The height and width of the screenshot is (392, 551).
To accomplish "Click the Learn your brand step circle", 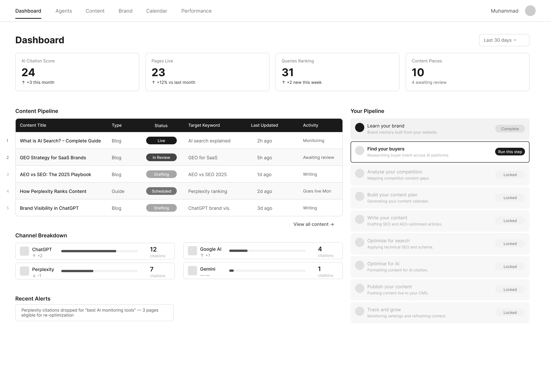I will coord(359,127).
